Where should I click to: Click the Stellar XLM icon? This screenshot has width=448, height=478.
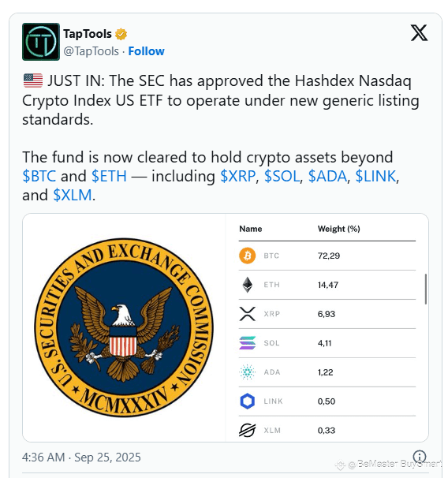coord(247,430)
